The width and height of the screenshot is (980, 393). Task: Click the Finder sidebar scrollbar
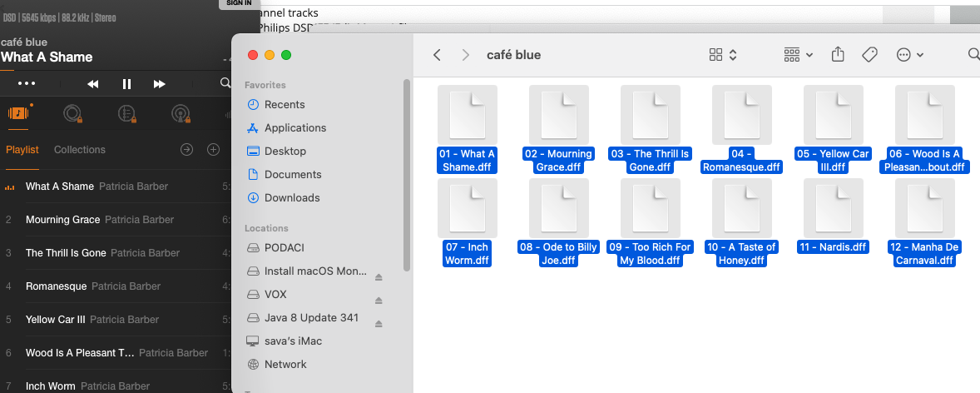point(407,175)
